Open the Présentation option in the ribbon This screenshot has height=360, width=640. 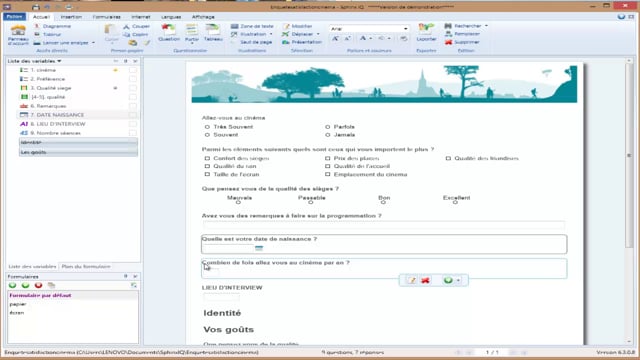click(x=302, y=42)
